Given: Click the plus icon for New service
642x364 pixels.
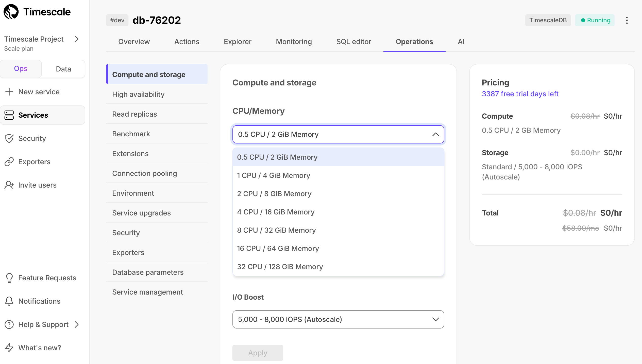Looking at the screenshot, I should point(9,92).
